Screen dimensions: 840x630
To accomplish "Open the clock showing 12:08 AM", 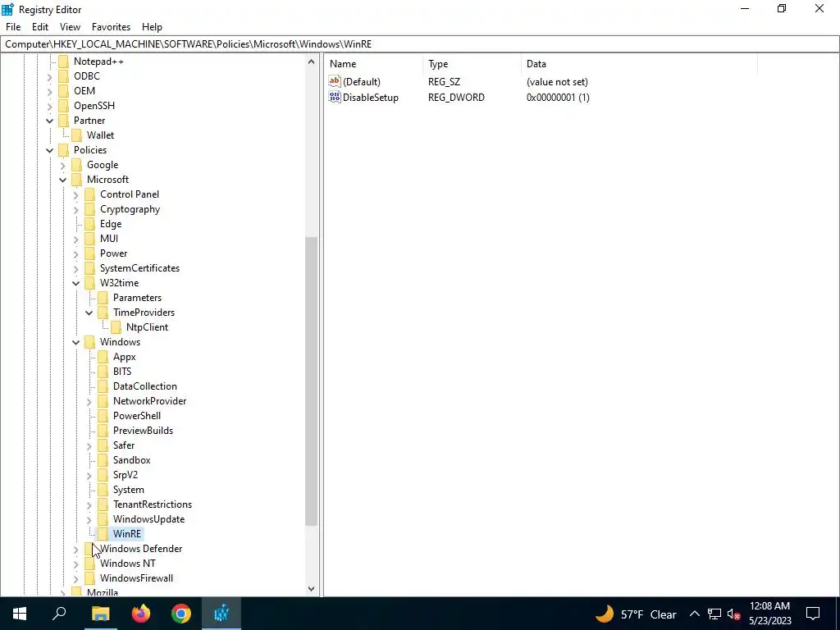I will [769, 614].
